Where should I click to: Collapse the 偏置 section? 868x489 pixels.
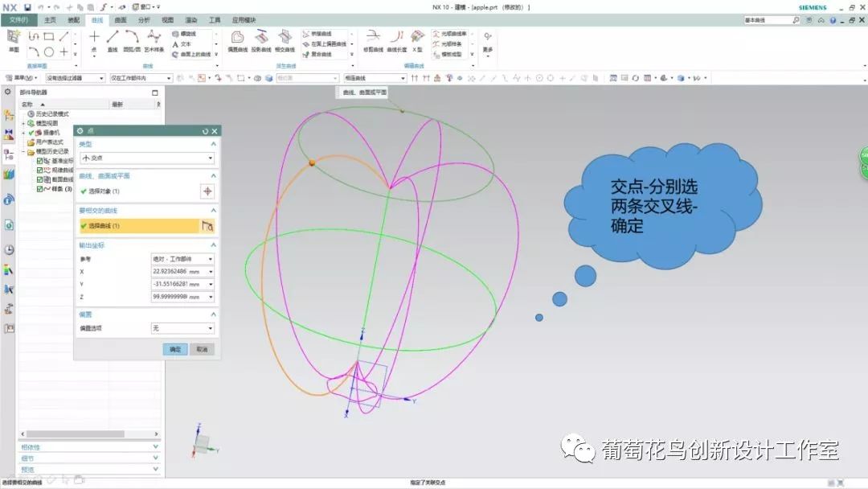[214, 314]
